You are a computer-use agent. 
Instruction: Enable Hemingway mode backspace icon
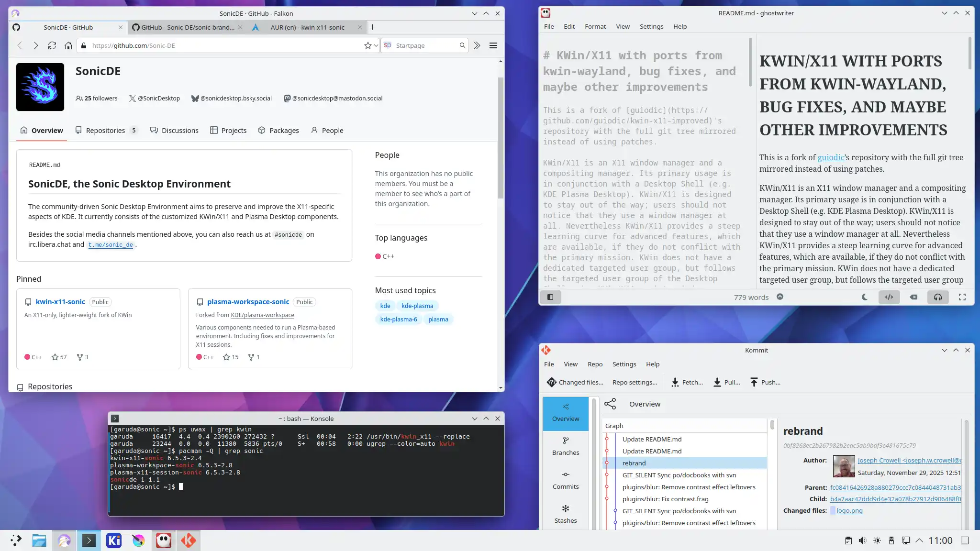tap(913, 297)
